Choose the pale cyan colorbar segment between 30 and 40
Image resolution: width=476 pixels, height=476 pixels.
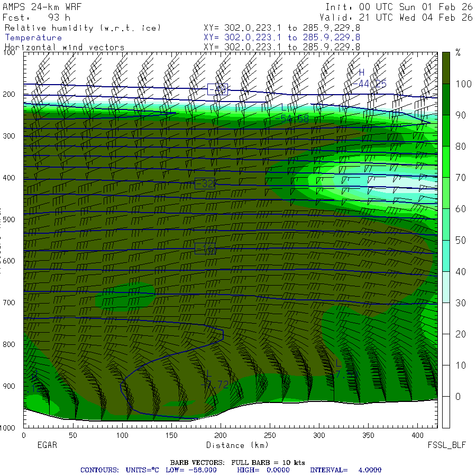click(x=446, y=287)
